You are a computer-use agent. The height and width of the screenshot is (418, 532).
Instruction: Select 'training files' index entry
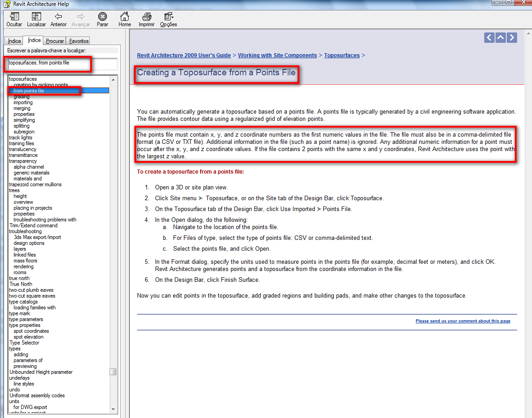point(21,143)
